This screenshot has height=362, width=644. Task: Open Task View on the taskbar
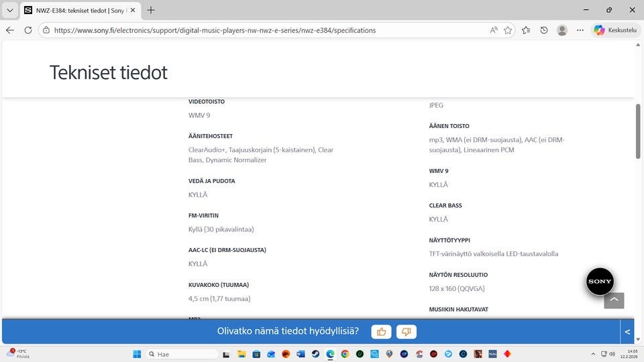tap(226, 354)
